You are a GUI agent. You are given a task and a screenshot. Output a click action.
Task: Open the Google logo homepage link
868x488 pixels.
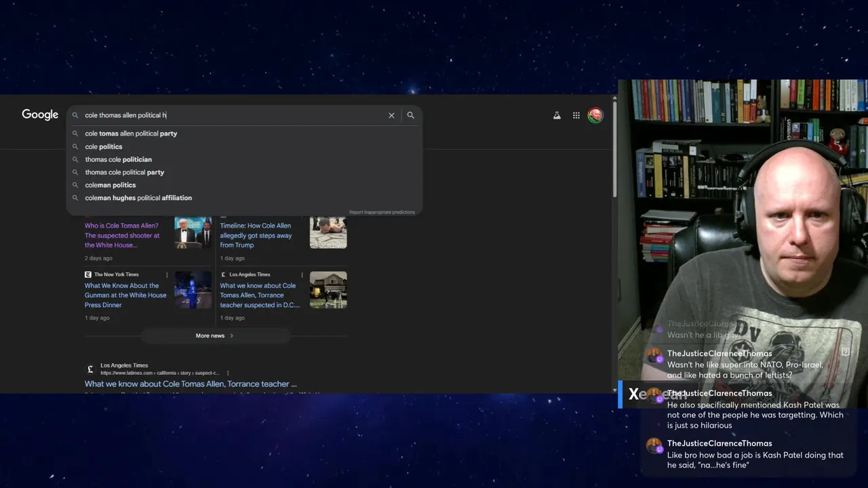pos(40,115)
